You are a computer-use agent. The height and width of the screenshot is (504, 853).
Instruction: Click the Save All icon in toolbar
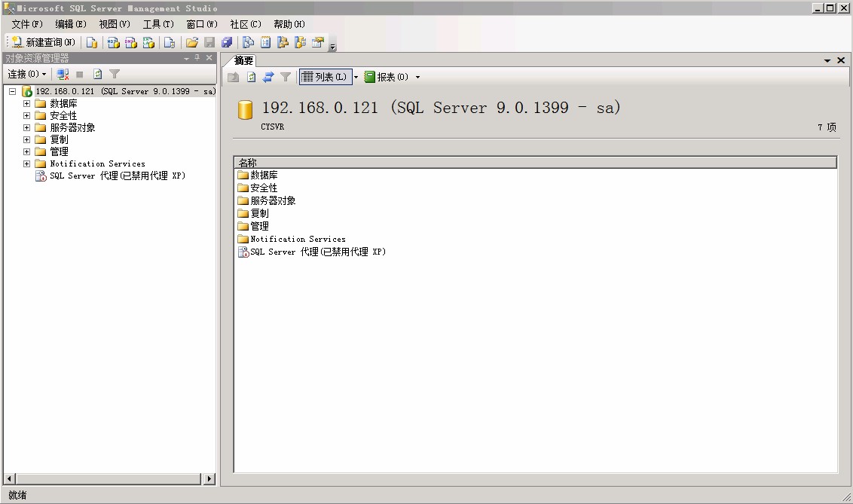pos(226,42)
